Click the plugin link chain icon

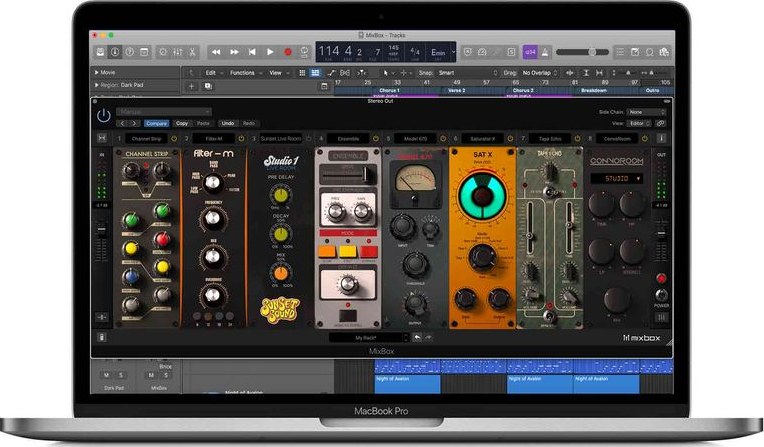click(x=660, y=123)
